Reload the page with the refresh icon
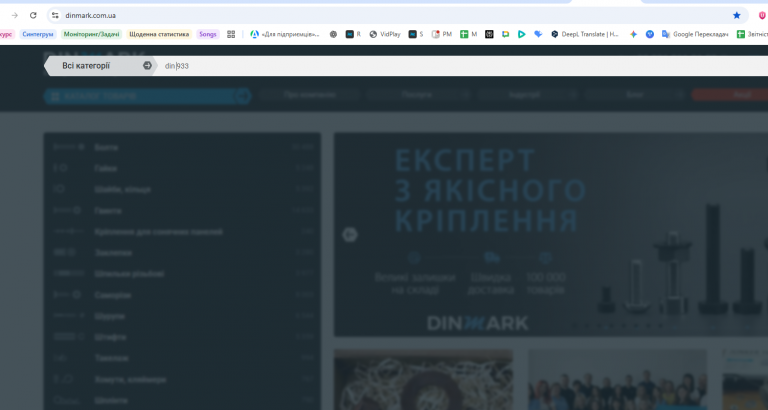768x410 pixels. 33,15
